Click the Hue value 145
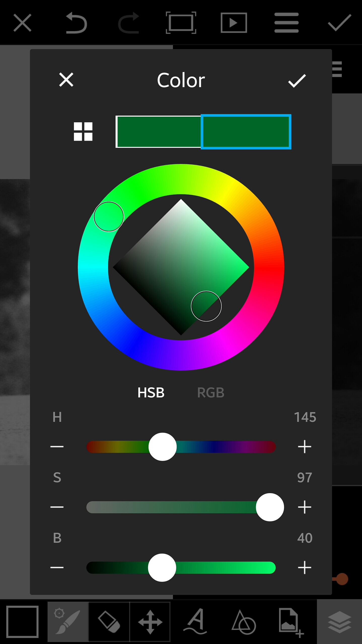 click(305, 417)
